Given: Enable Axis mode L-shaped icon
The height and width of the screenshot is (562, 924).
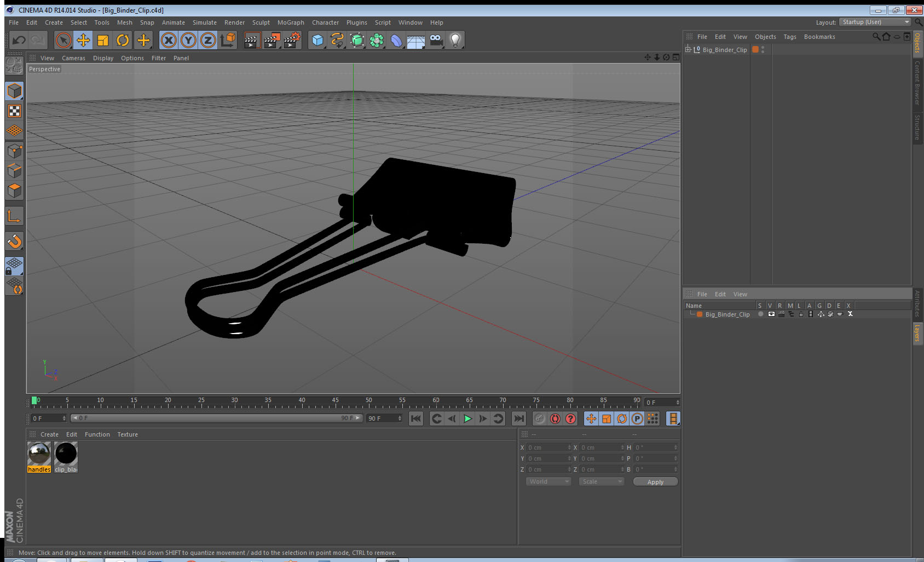Looking at the screenshot, I should [x=14, y=216].
